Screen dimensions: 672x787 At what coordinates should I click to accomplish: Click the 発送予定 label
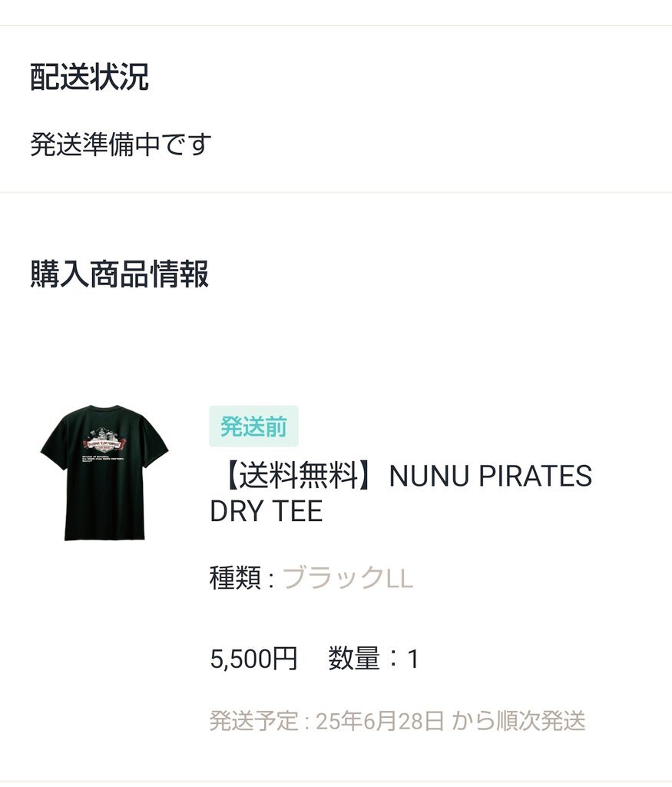pyautogui.click(x=253, y=721)
